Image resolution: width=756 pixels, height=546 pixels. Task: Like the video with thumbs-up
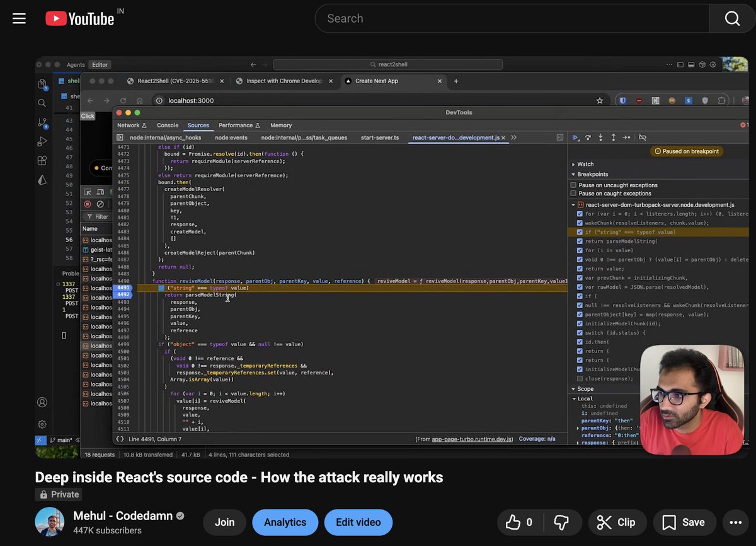pyautogui.click(x=520, y=522)
